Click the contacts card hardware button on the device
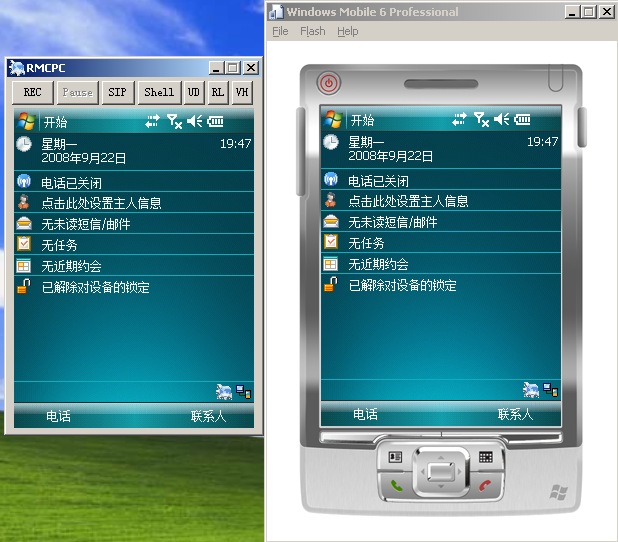The height and width of the screenshot is (542, 618). [395, 457]
